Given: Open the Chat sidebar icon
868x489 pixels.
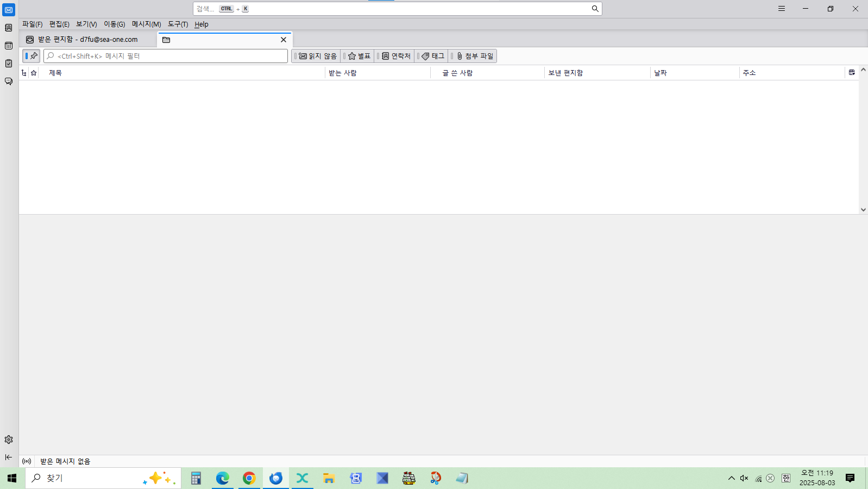Looking at the screenshot, I should click(x=9, y=81).
